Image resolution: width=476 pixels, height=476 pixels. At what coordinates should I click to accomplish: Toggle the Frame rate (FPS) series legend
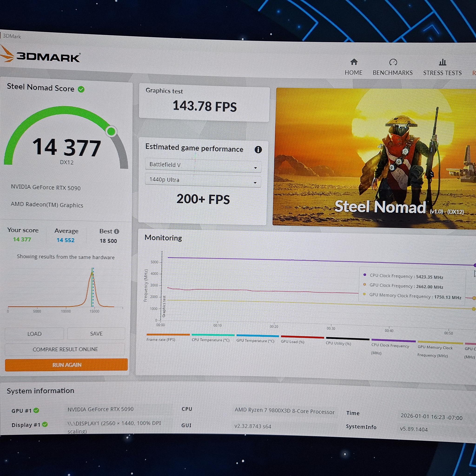(x=168, y=337)
